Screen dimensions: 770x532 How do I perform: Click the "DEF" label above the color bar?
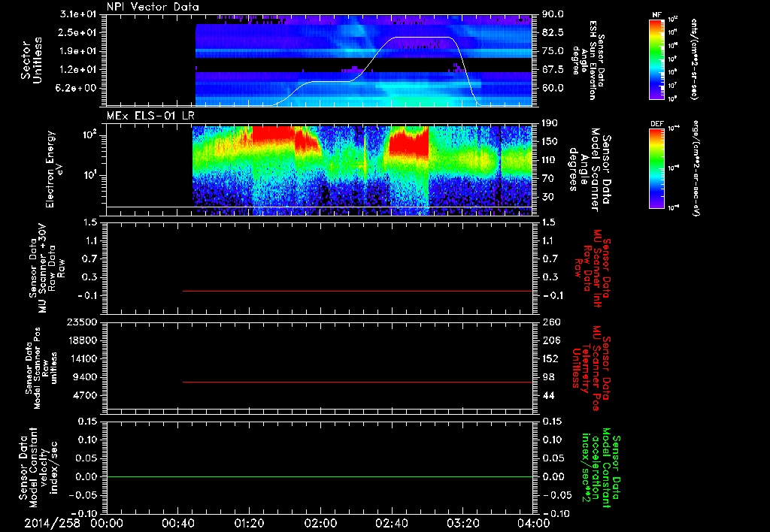coord(656,124)
